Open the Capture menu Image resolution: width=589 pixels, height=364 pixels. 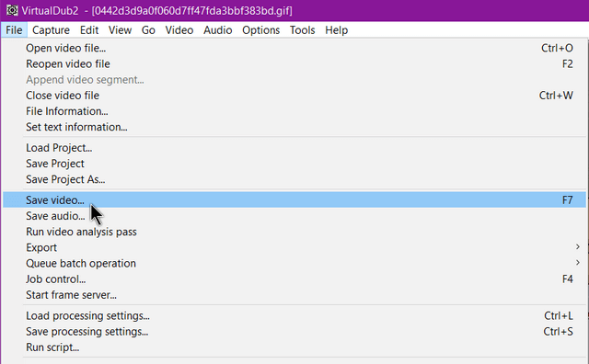(51, 30)
